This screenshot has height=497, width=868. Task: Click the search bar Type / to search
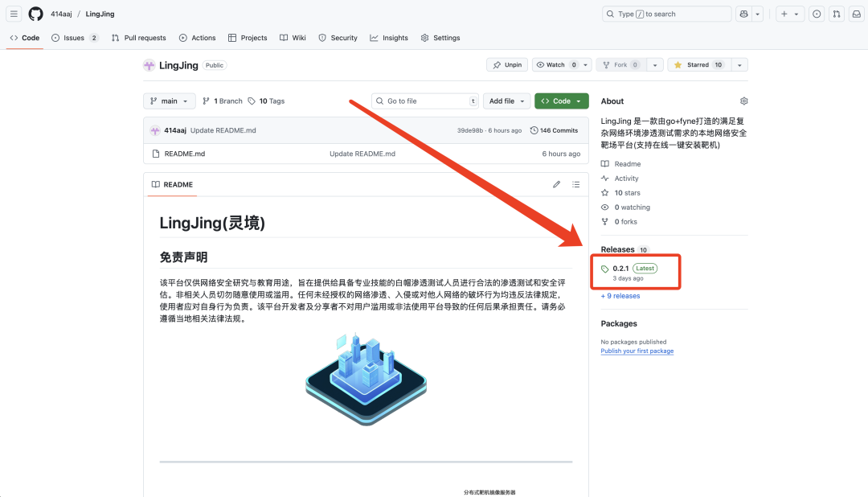click(666, 14)
